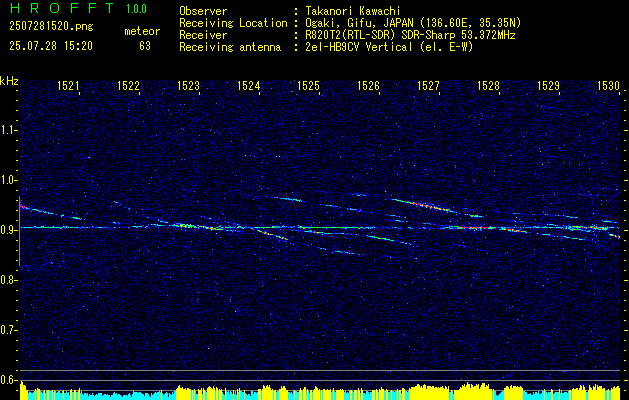629x400 pixels.
Task: Click the gray vertical range bar near 0.9 kHz
Action: click(20, 231)
